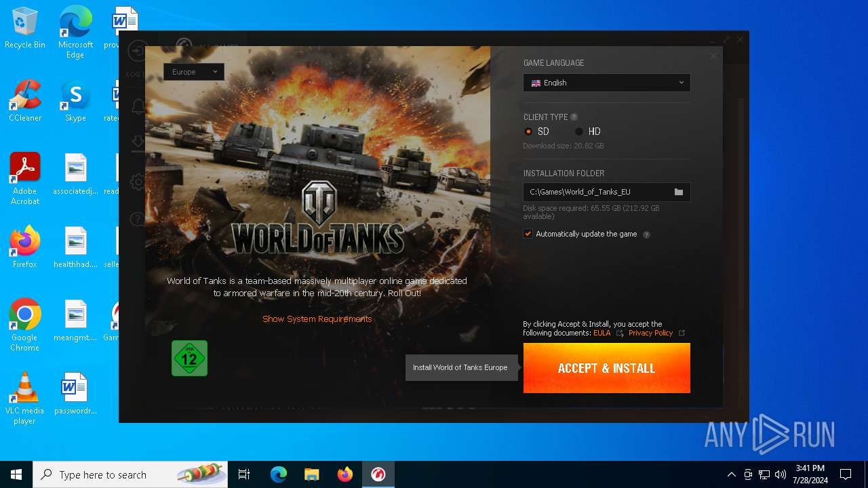Click the Accept & Install button
The image size is (868, 488).
606,368
